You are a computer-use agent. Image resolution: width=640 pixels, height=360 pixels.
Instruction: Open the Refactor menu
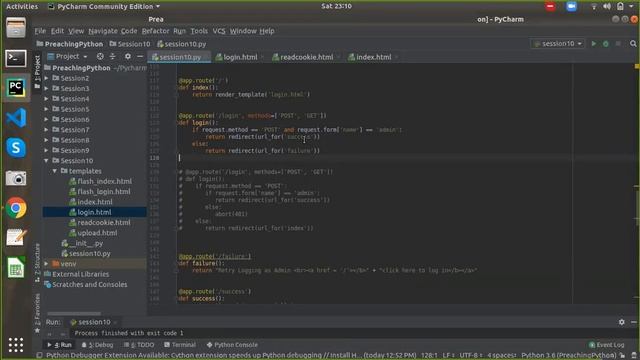[155, 31]
